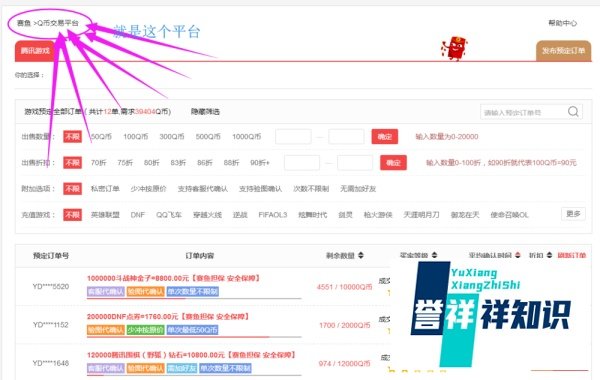Click order number YD****1648
Image resolution: width=600 pixels, height=380 pixels.
tap(51, 363)
